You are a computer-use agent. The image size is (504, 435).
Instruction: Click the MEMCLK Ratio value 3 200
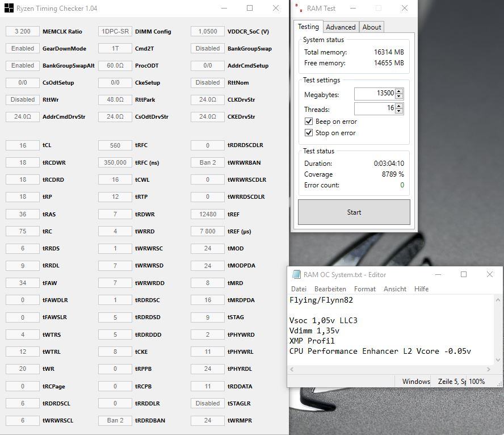23,31
